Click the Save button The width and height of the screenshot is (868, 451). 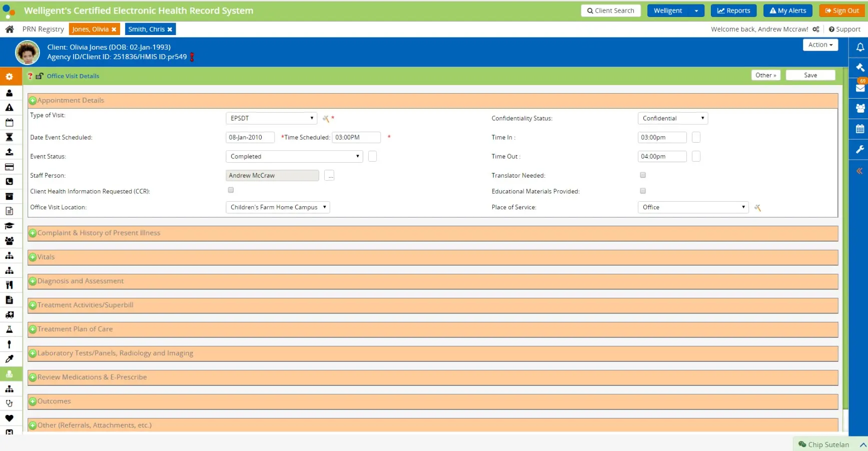pyautogui.click(x=810, y=75)
